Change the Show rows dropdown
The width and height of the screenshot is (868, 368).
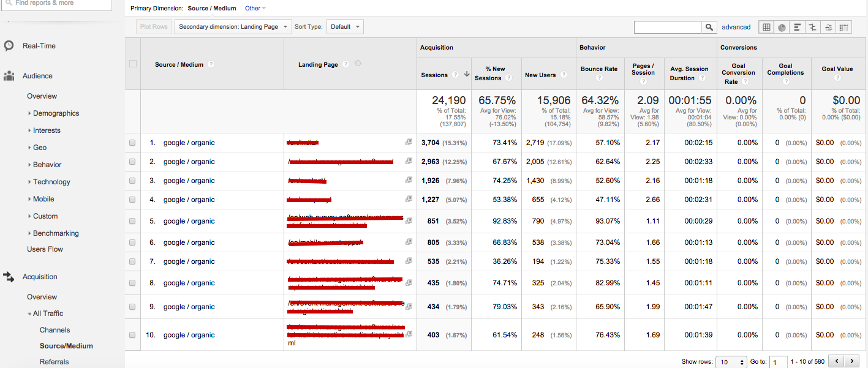[x=731, y=361]
